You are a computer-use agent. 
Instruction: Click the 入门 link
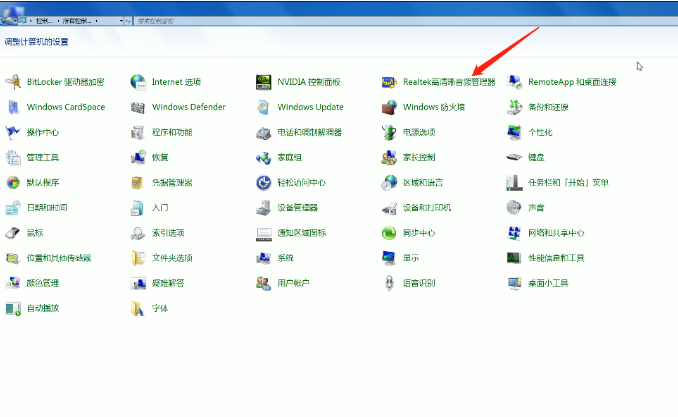point(160,208)
